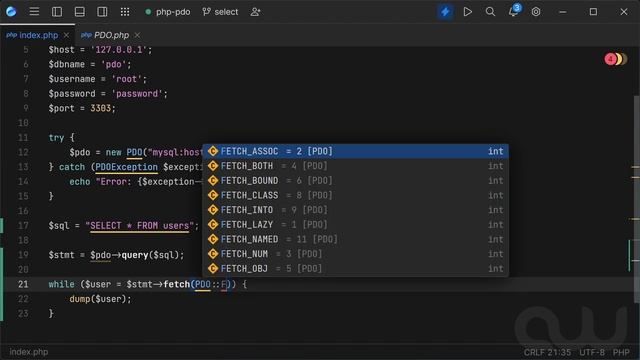Open the grid layout menu
Viewport: 640px width, 360px height.
125,12
